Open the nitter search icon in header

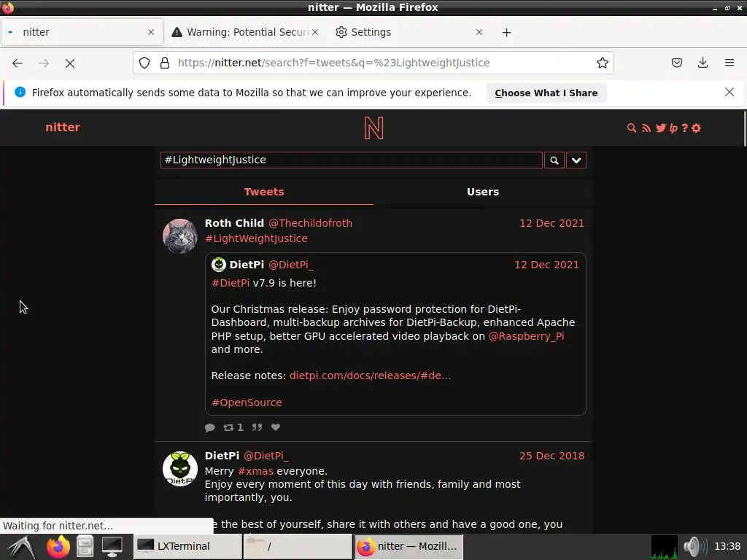[x=631, y=128]
